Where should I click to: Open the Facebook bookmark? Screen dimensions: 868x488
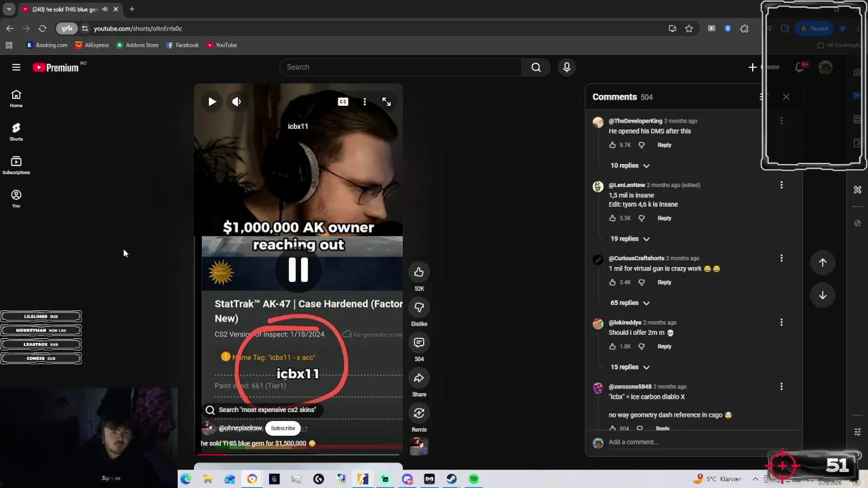[x=182, y=45]
